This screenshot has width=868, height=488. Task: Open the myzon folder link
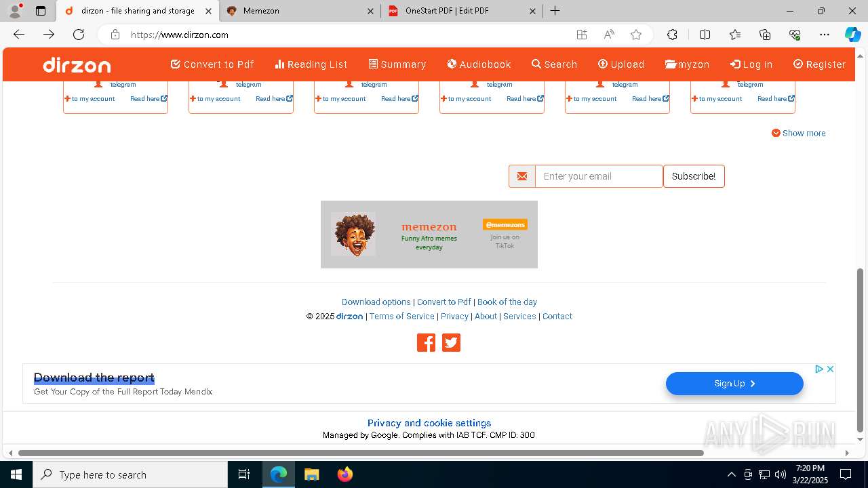688,64
